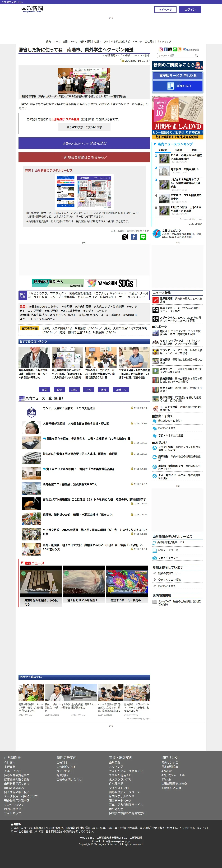The image size is (222, 868).
Task: Open article 県内新型コロナ感染者、定点調査で0.97人
Action: click(x=70, y=484)
